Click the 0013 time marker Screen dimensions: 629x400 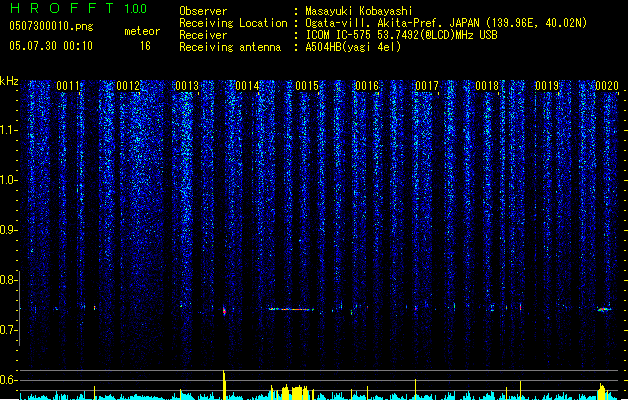pos(187,86)
